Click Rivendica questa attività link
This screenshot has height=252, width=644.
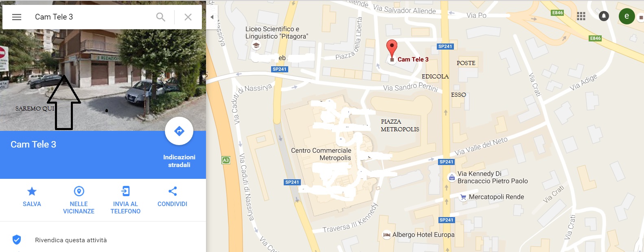(x=71, y=240)
